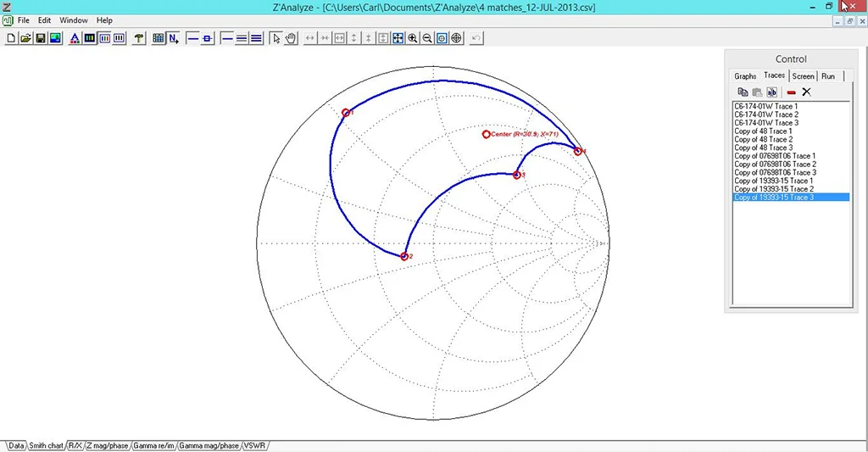868x452 pixels.
Task: Select C6-174-01W Trace 3 in list
Action: point(791,122)
